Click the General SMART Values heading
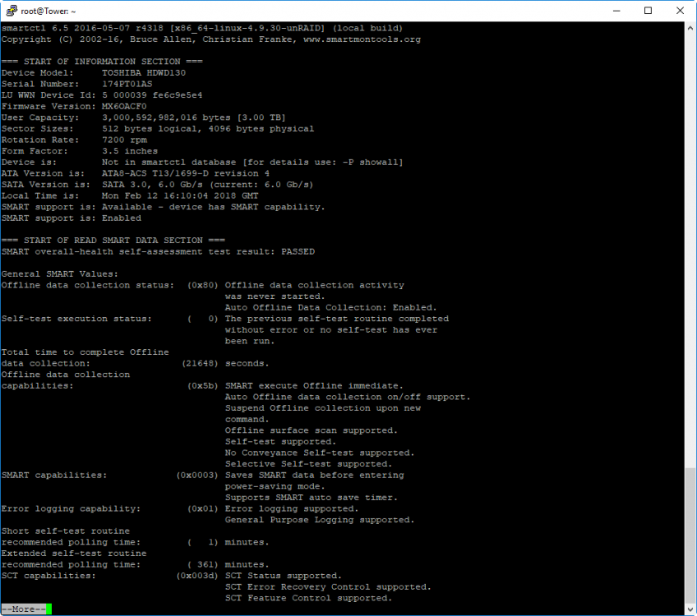697x616 pixels. pyautogui.click(x=60, y=274)
